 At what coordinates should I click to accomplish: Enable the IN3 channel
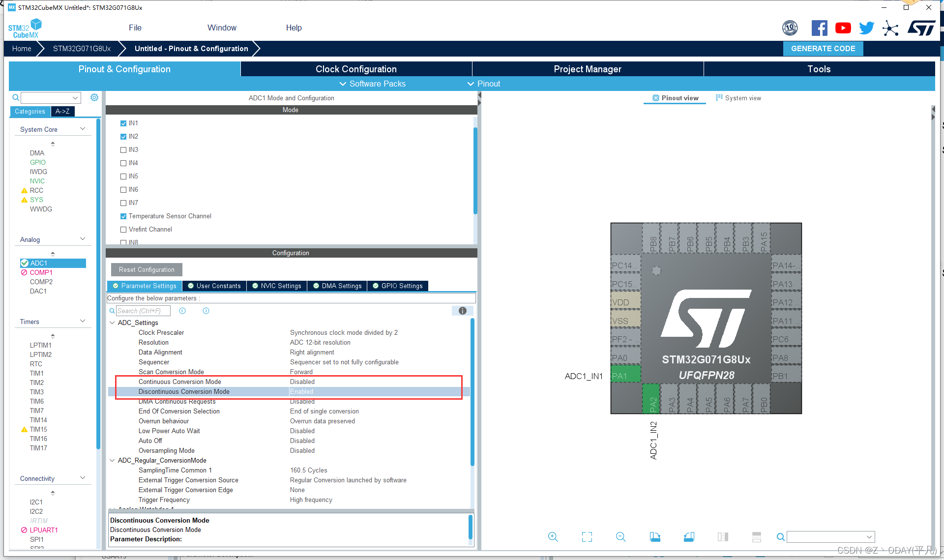coord(123,149)
